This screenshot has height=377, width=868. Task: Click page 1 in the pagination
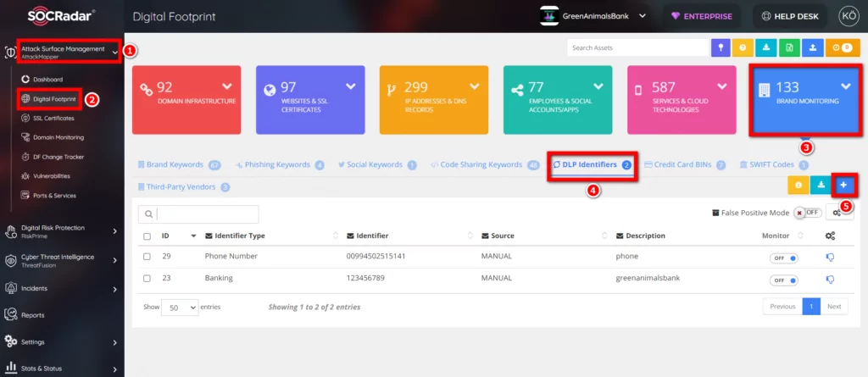tap(811, 306)
